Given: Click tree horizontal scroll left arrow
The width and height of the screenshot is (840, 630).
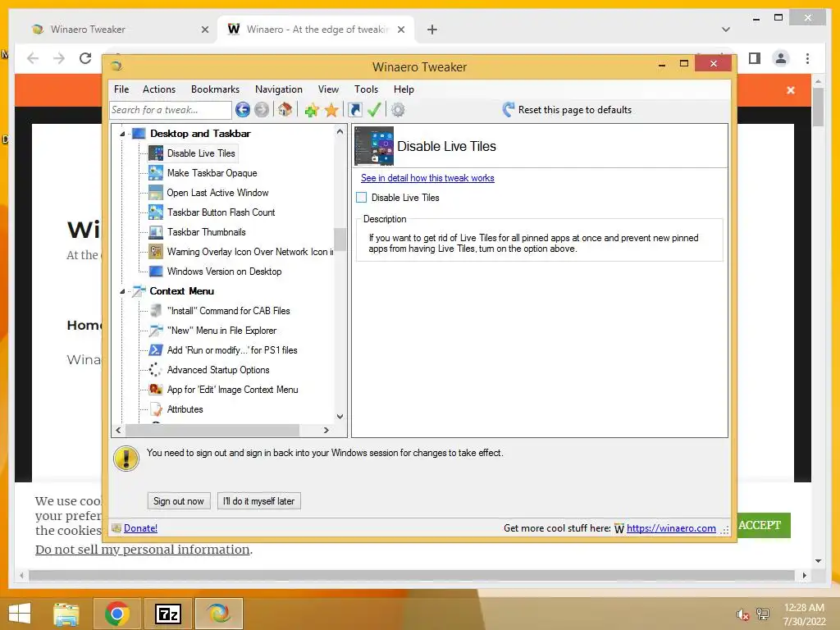Looking at the screenshot, I should click(118, 430).
